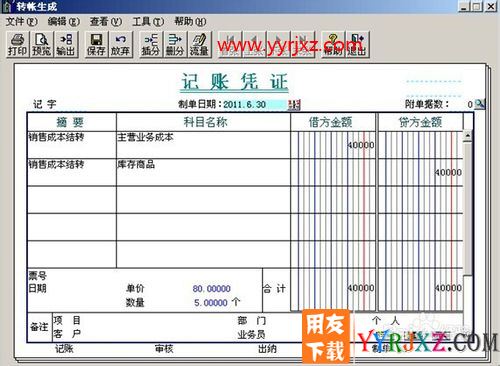This screenshot has height=366, width=500.
Task: Open the 工具(T) menu
Action: (148, 22)
